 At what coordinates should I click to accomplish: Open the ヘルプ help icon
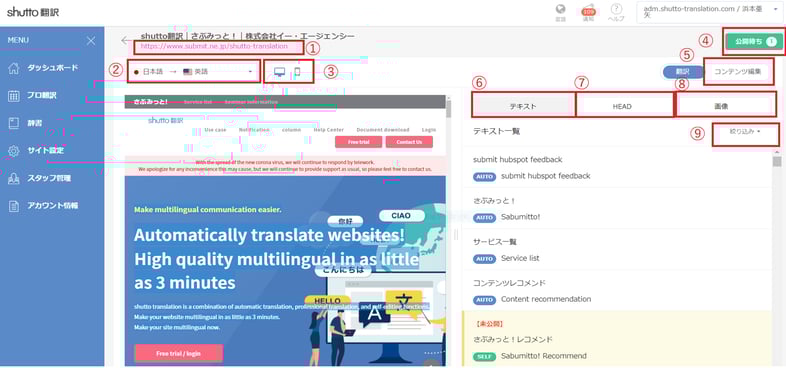pos(616,12)
